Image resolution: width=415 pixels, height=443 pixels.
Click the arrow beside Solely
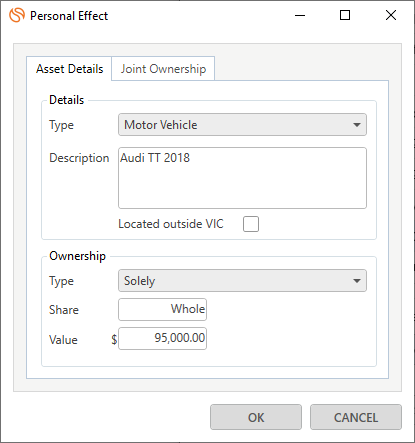(357, 281)
